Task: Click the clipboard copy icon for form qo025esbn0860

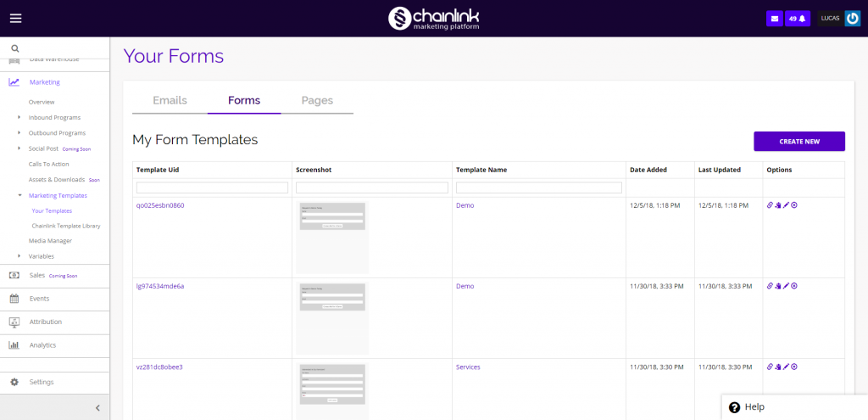Action: point(778,205)
